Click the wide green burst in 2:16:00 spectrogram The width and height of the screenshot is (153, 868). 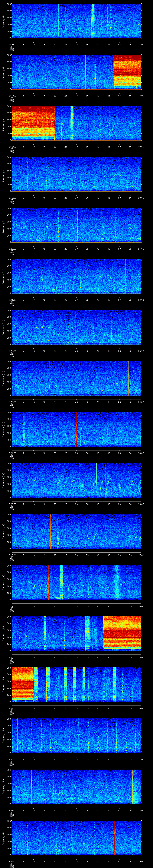click(93, 21)
